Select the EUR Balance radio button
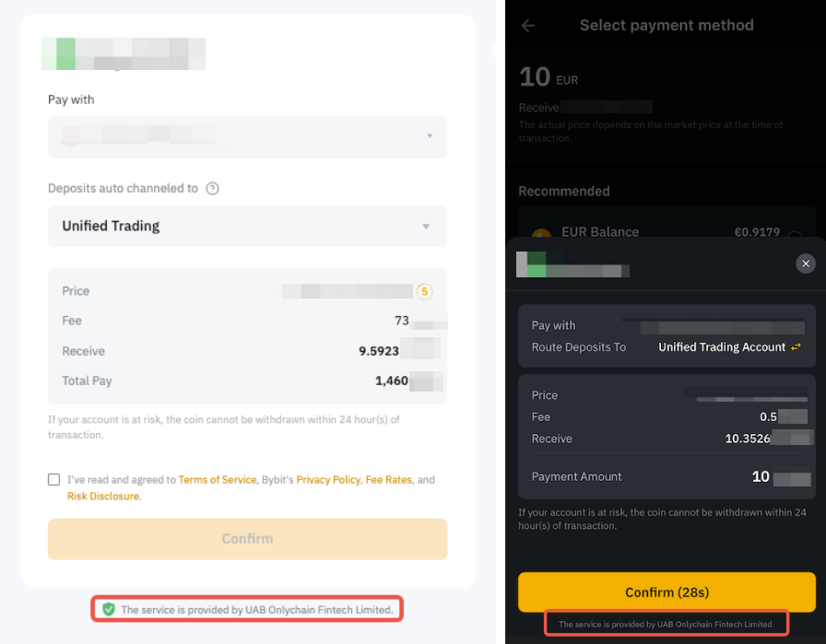This screenshot has height=644, width=826. pos(794,236)
